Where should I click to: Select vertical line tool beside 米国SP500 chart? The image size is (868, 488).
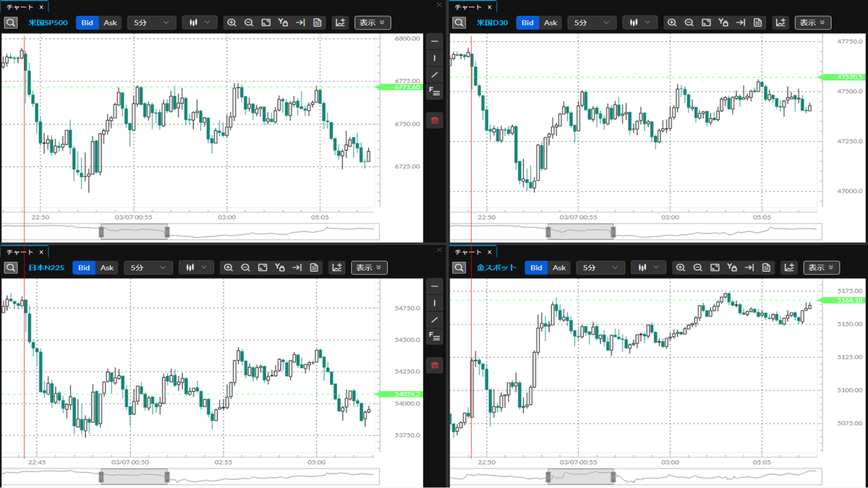435,58
